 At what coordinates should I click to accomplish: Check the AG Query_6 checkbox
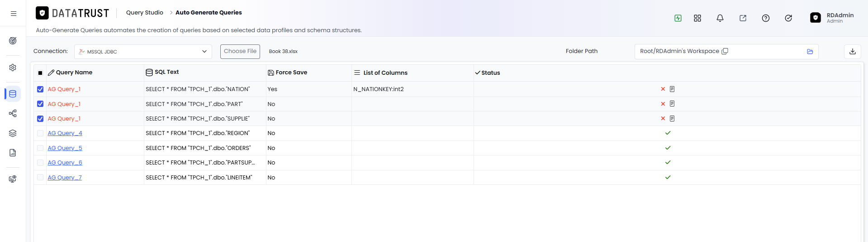coord(40,163)
